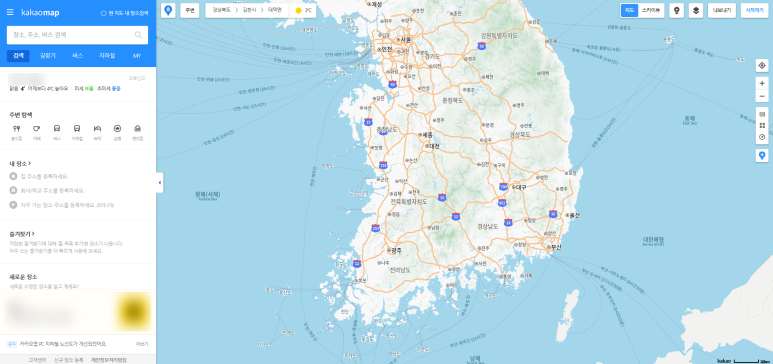The width and height of the screenshot is (773, 364).
Task: Zoom out with the minus button
Action: tap(762, 96)
